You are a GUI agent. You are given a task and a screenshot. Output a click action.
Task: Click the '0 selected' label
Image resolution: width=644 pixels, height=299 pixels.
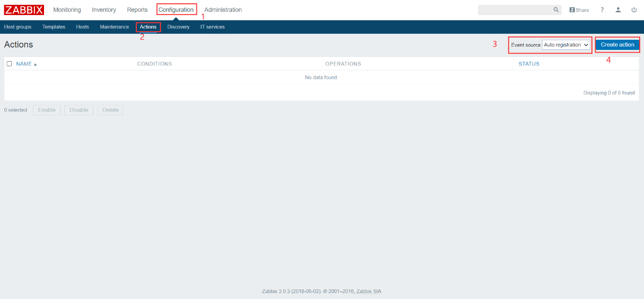tap(16, 110)
